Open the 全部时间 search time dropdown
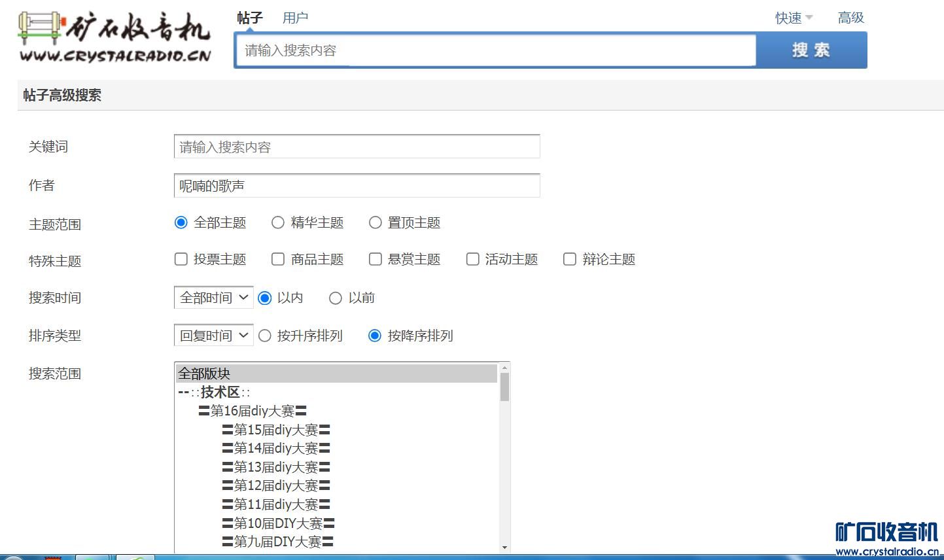The height and width of the screenshot is (560, 944). [213, 298]
